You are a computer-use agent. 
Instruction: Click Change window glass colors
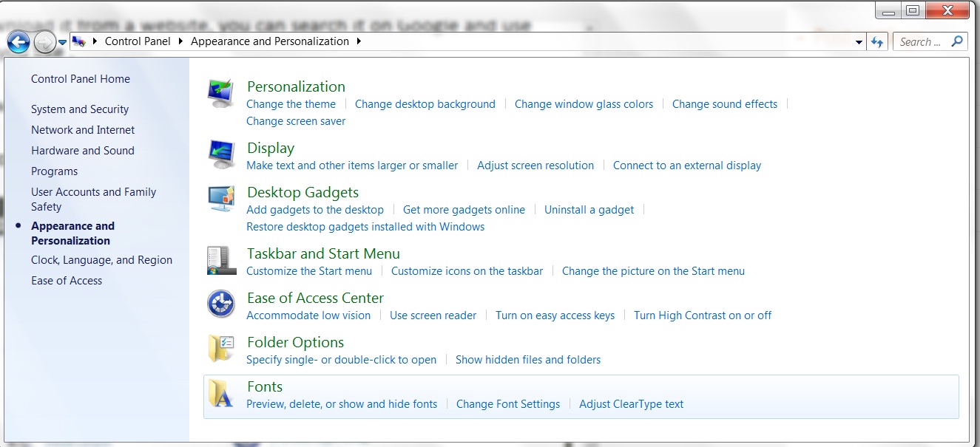click(x=584, y=104)
